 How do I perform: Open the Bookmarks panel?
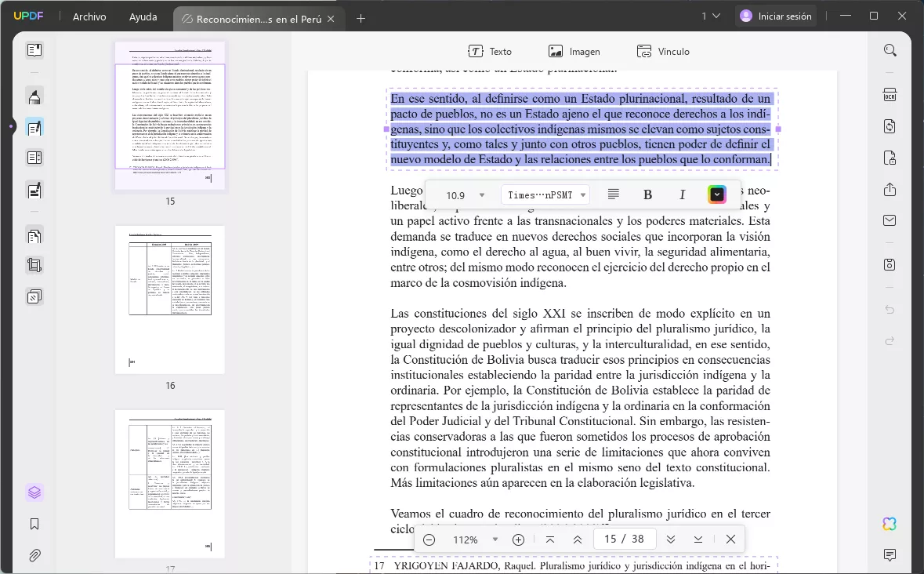(x=34, y=524)
